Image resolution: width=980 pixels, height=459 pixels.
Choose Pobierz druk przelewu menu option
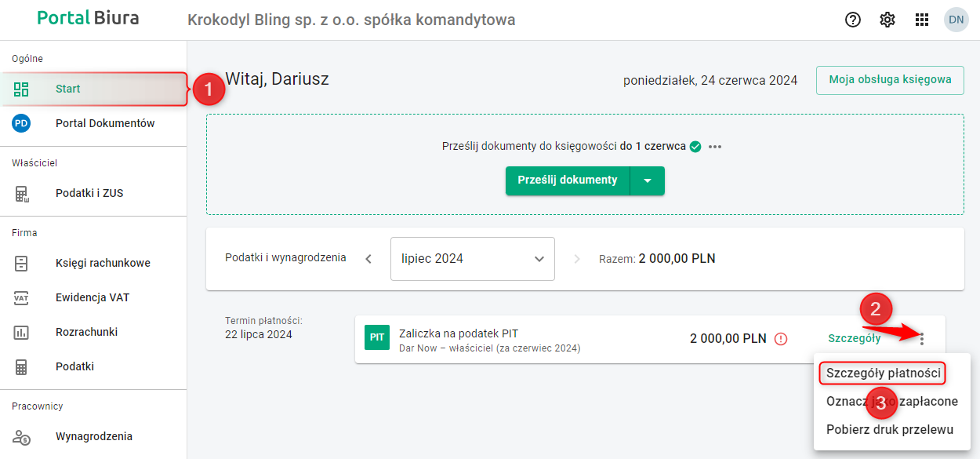pyautogui.click(x=889, y=429)
